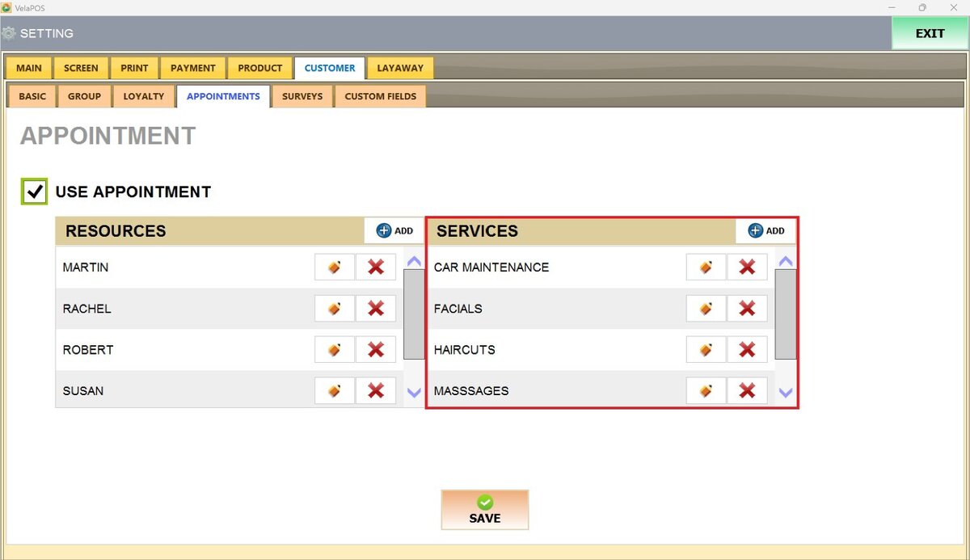Viewport: 970px width, 560px height.
Task: Edit the MARTIN resource entry
Action: 335,267
